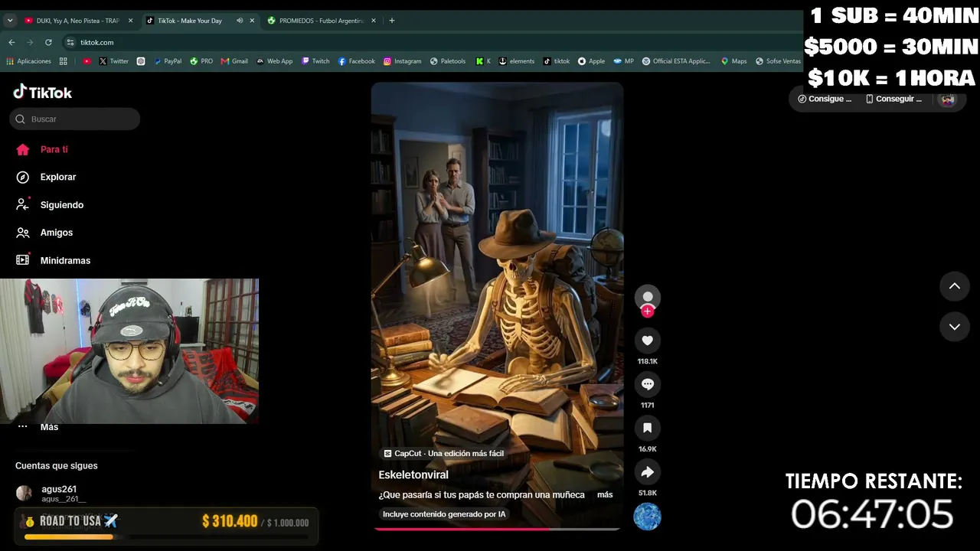Close the PROMIEDOS tab
Image resolution: width=980 pixels, height=551 pixels.
click(x=374, y=21)
